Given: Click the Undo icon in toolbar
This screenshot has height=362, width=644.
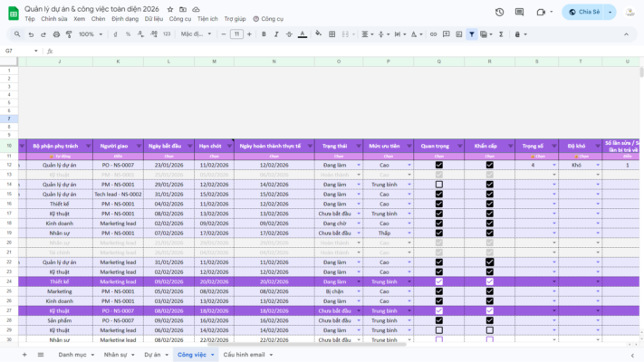Looking at the screenshot, I should pyautogui.click(x=31, y=34).
